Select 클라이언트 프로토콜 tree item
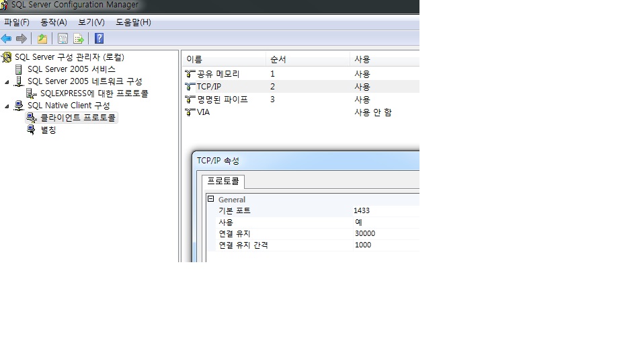 (78, 118)
